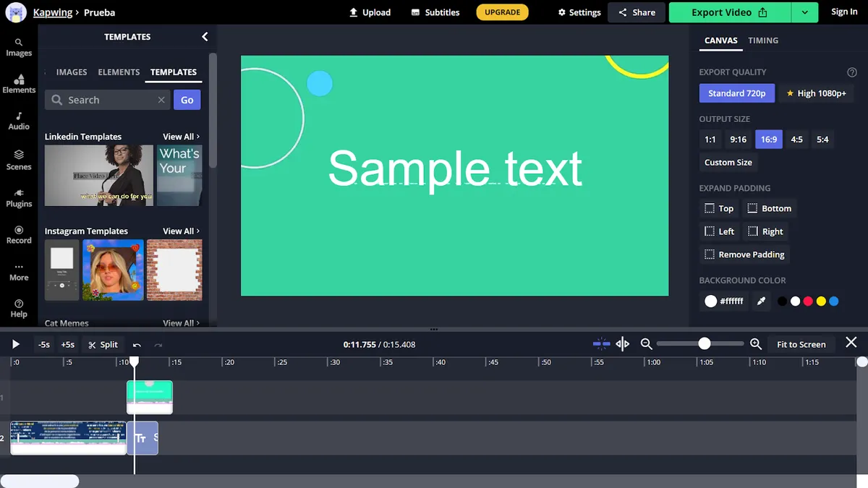Click the Split scissors button
This screenshot has height=488, width=868.
(103, 345)
